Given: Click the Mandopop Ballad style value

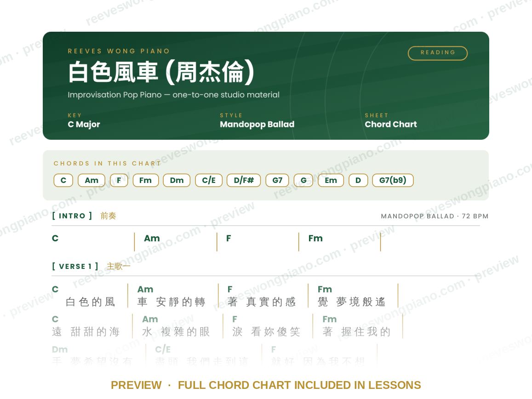Looking at the screenshot, I should [x=257, y=124].
